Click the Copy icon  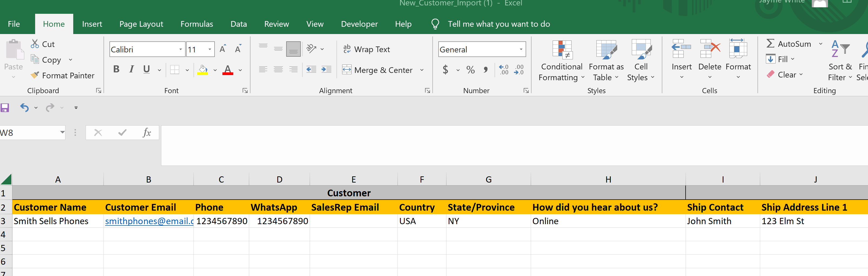[x=35, y=60]
